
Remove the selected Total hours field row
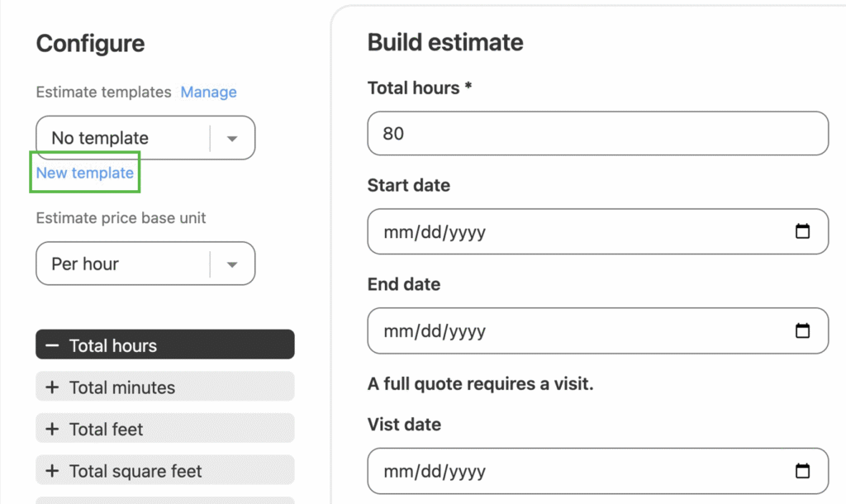point(165,345)
